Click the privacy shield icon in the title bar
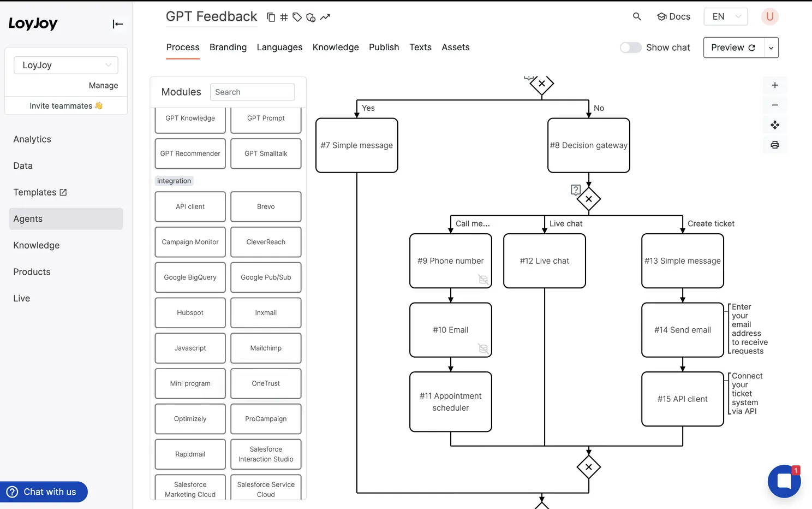Viewport: 812px width, 509px height. click(311, 17)
